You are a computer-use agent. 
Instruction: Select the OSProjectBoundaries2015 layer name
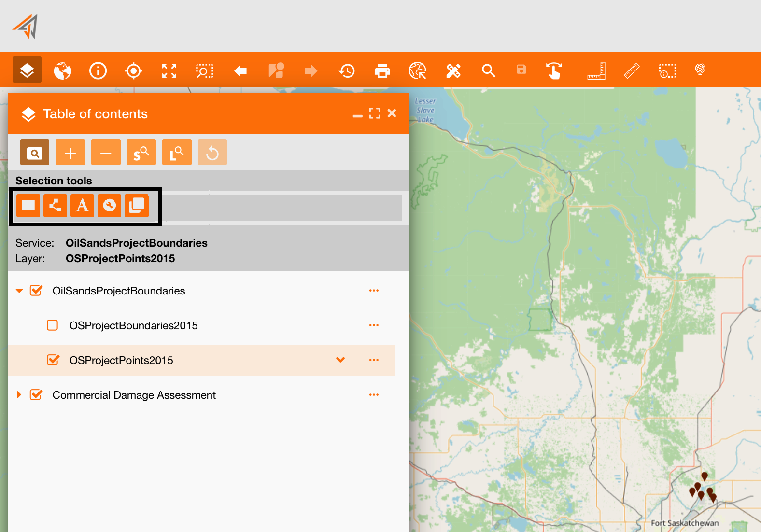[134, 325]
